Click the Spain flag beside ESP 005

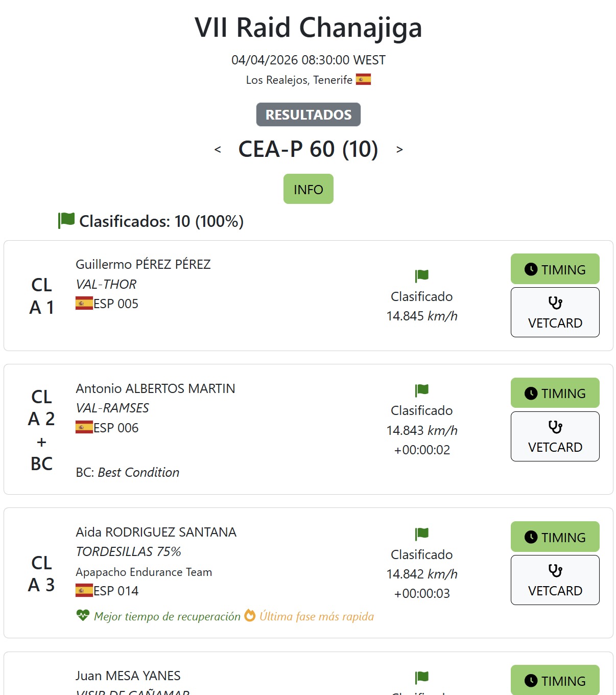coord(84,304)
